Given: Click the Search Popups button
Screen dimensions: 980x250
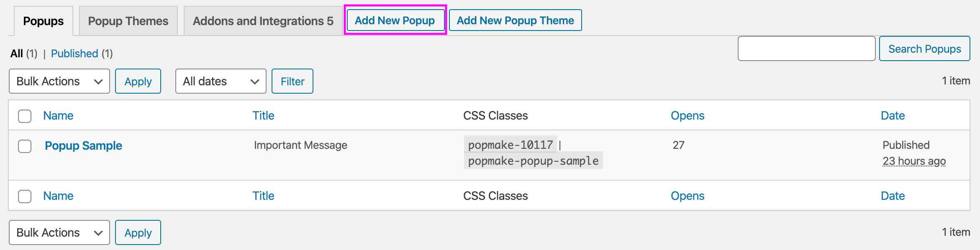Looking at the screenshot, I should (x=924, y=48).
